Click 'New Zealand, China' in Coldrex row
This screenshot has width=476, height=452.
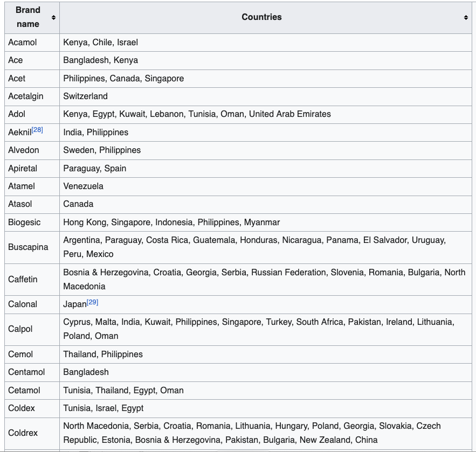click(x=339, y=440)
